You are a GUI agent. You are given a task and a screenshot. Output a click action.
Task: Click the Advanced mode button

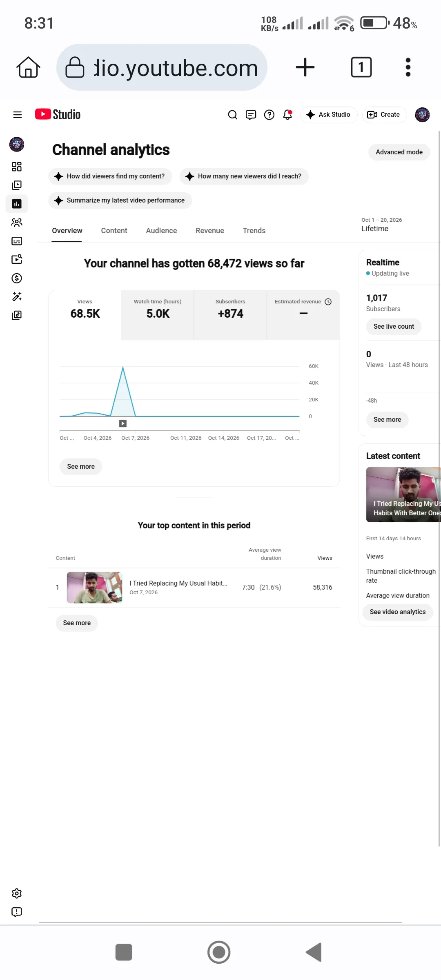399,152
